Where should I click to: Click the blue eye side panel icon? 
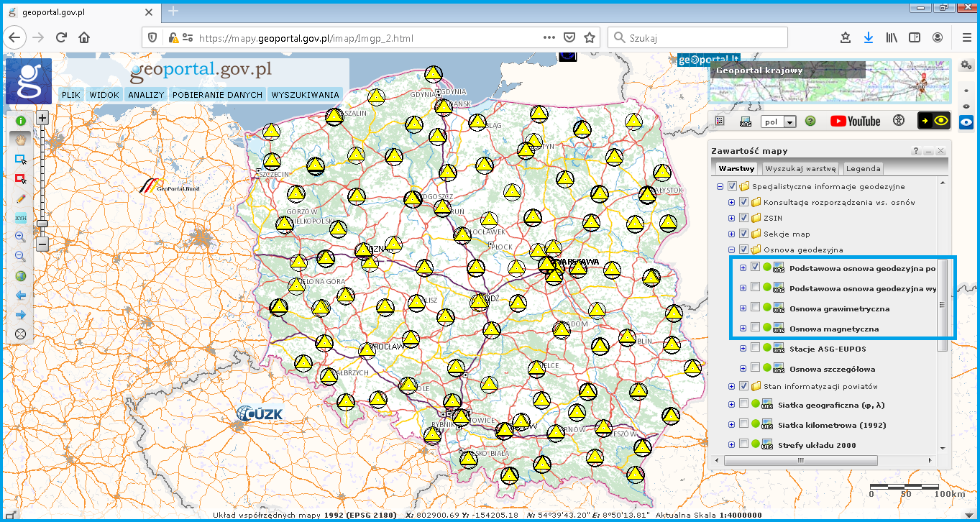[x=966, y=123]
